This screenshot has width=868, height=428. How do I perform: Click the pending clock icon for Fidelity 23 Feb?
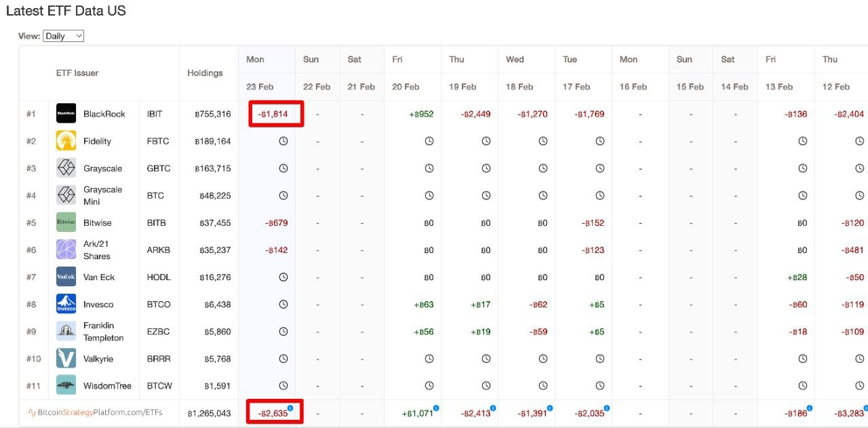[283, 141]
